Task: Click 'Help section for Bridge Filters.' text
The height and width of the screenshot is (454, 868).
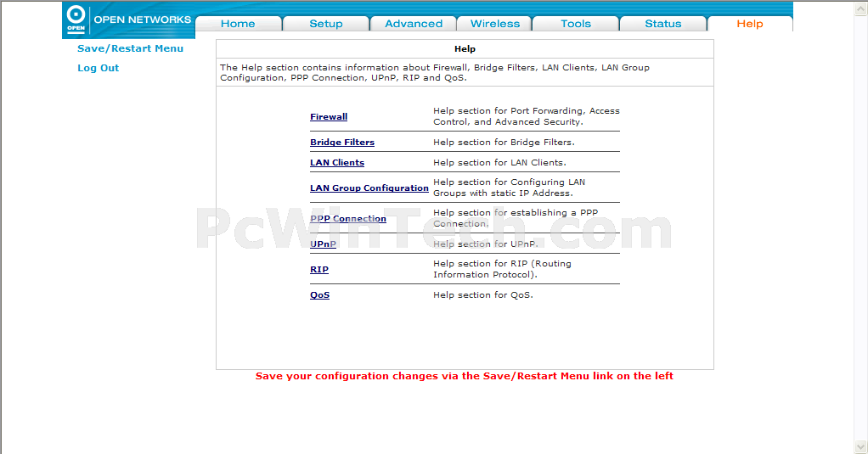Action: 504,142
